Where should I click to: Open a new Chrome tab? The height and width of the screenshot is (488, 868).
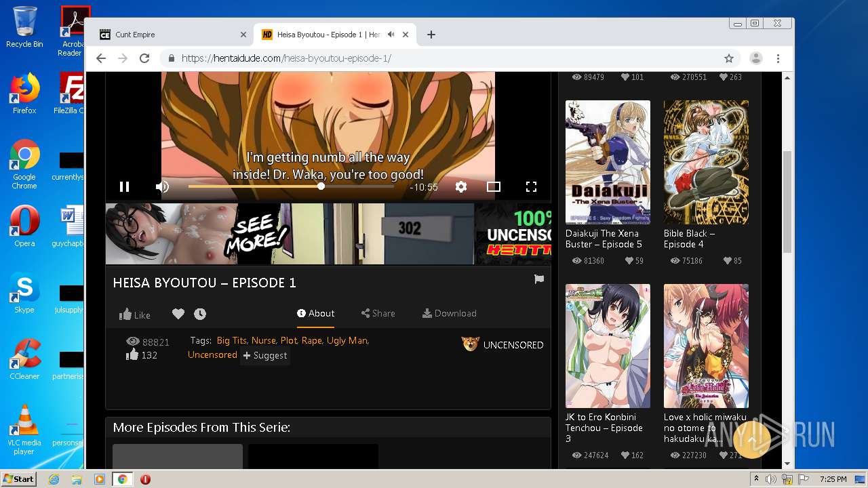[x=431, y=35]
